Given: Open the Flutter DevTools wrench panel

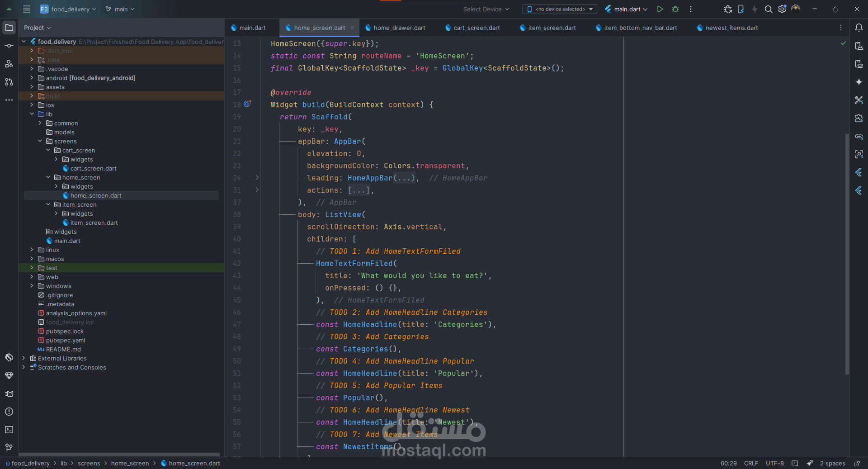Looking at the screenshot, I should tap(859, 100).
